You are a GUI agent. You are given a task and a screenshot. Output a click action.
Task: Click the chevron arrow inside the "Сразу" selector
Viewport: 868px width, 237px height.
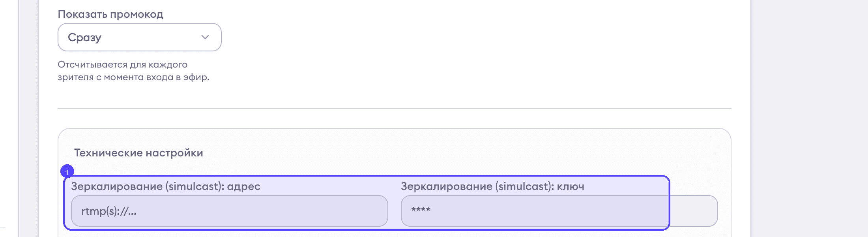(204, 37)
